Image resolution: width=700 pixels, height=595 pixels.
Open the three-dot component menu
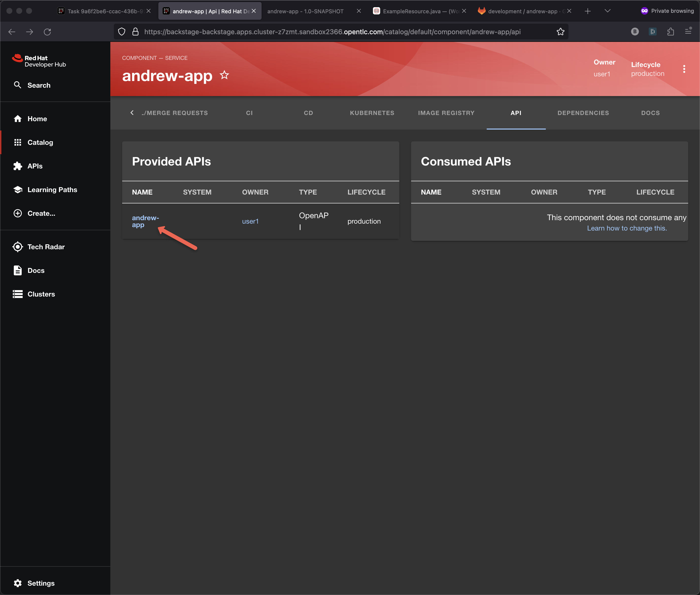[x=684, y=69]
